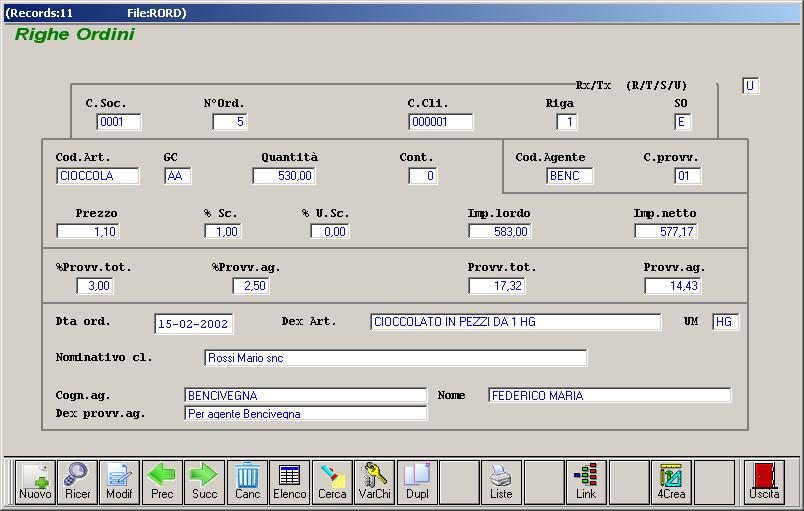Duplicate record with Dupl icon

point(417,482)
